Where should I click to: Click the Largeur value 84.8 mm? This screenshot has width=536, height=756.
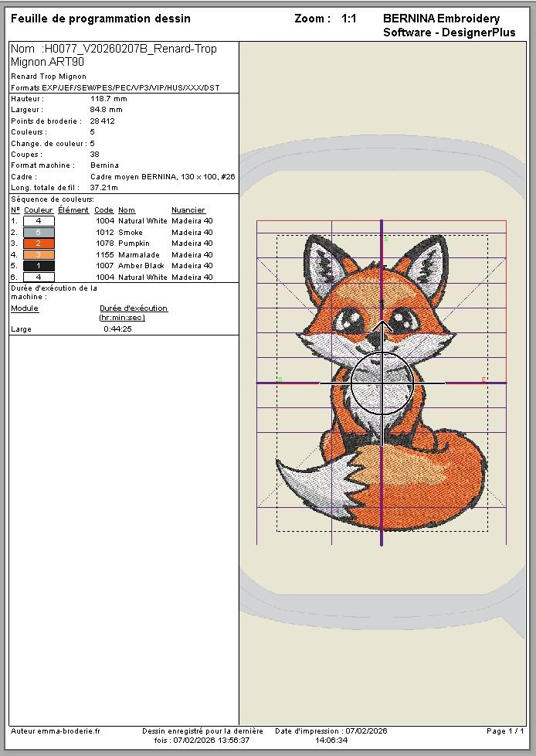[x=107, y=110]
